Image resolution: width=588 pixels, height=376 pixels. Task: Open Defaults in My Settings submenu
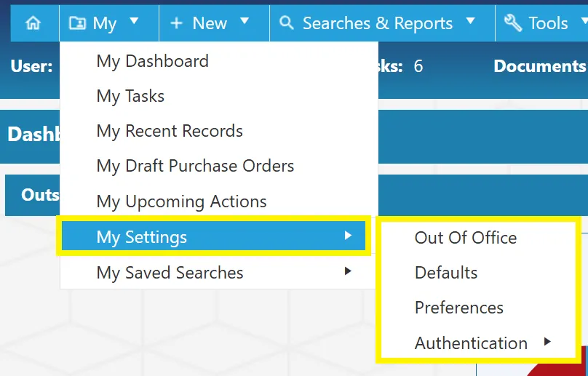click(x=478, y=273)
